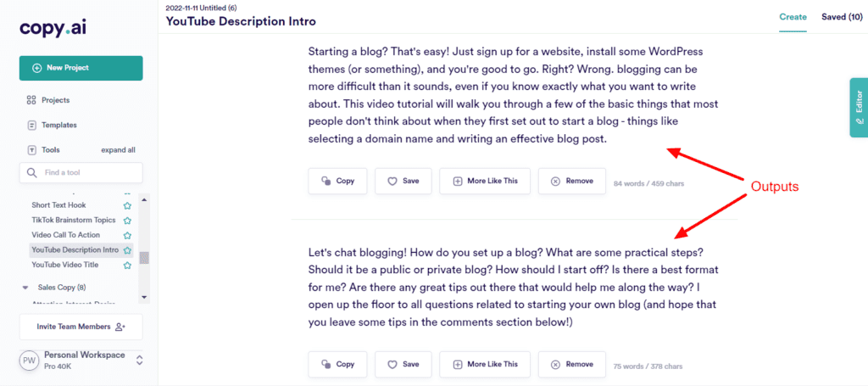Toggle the star for Video Call To Action
This screenshot has height=386, width=868.
(x=127, y=235)
